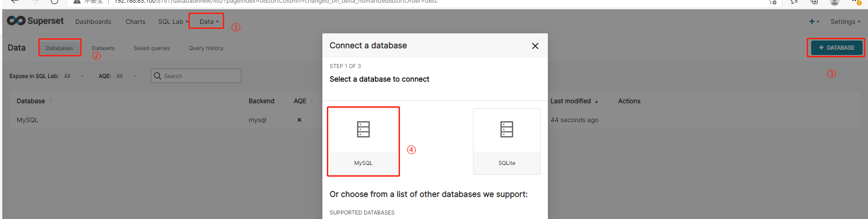Screen dimensions: 868x219
Task: Click the Superset logo
Action: (35, 21)
